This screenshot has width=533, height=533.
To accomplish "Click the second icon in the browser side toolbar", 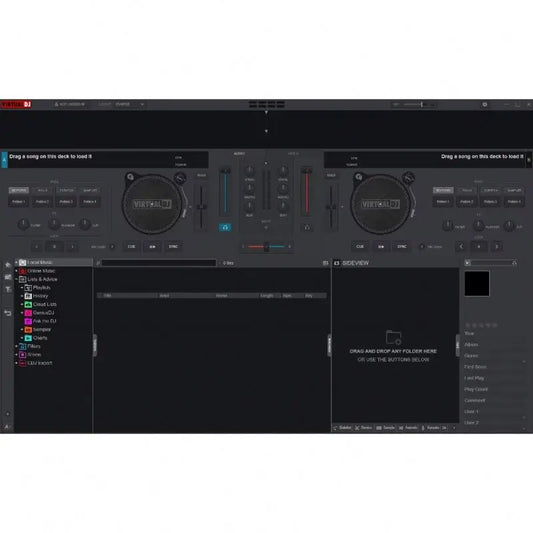I will pos(7,277).
